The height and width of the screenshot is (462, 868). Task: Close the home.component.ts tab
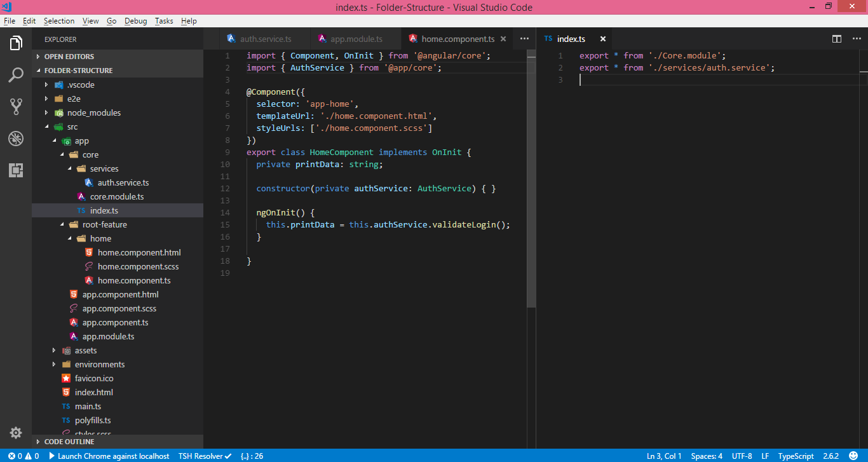pyautogui.click(x=503, y=39)
